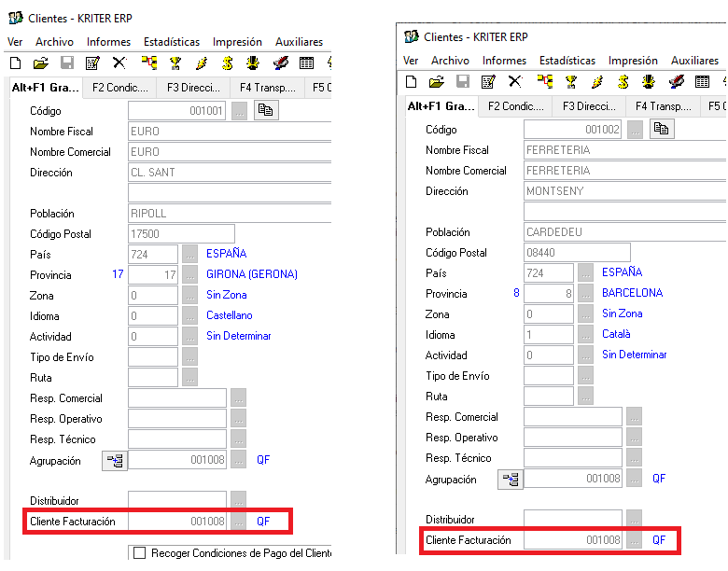Click the copy icon beside Código 001002
The height and width of the screenshot is (571, 728).
click(x=662, y=129)
